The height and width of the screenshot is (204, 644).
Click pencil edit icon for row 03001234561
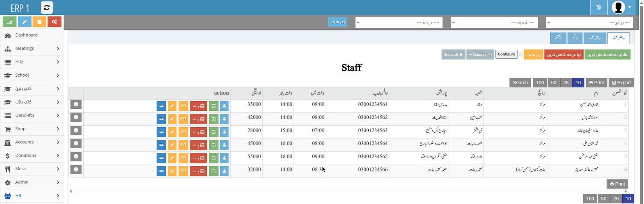(172, 106)
